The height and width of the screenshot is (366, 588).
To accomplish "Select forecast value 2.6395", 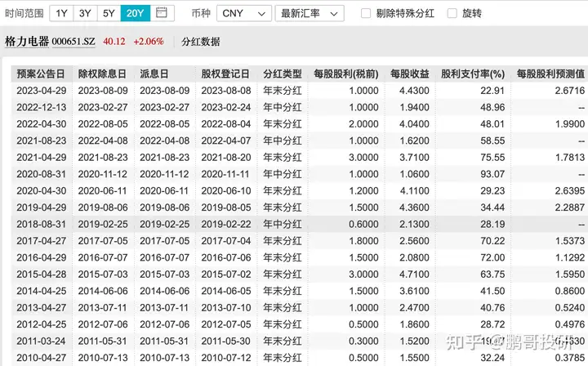I will [570, 191].
